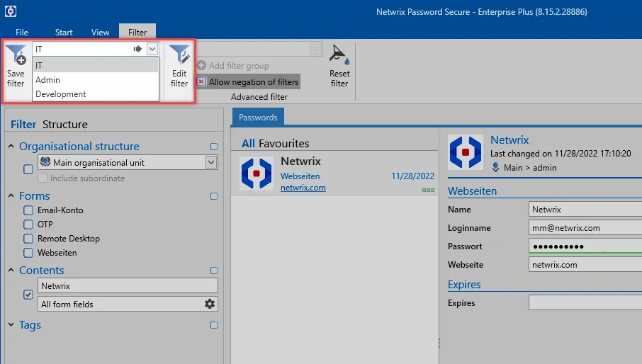Click the empty Expires field
The image size is (642, 364).
coord(585,302)
